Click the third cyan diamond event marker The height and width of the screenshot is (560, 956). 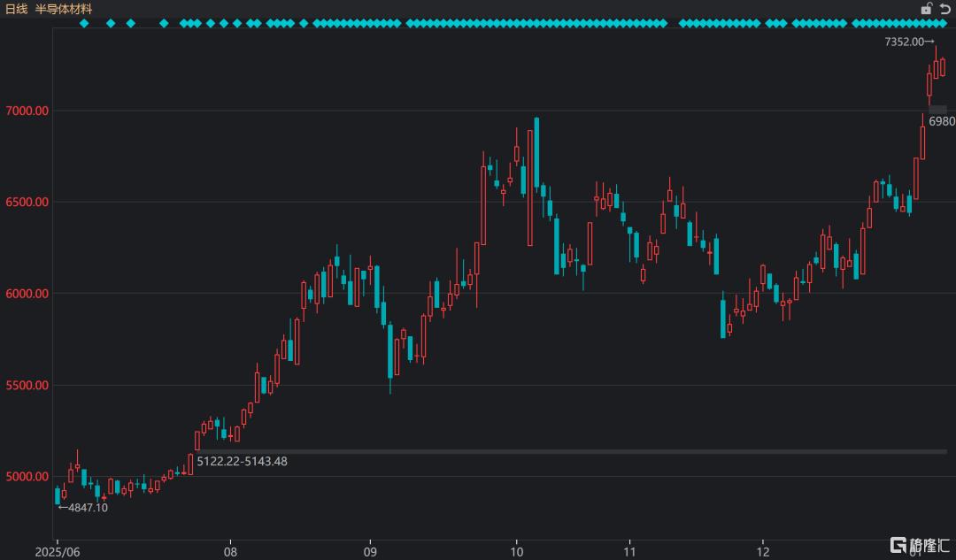pos(130,24)
